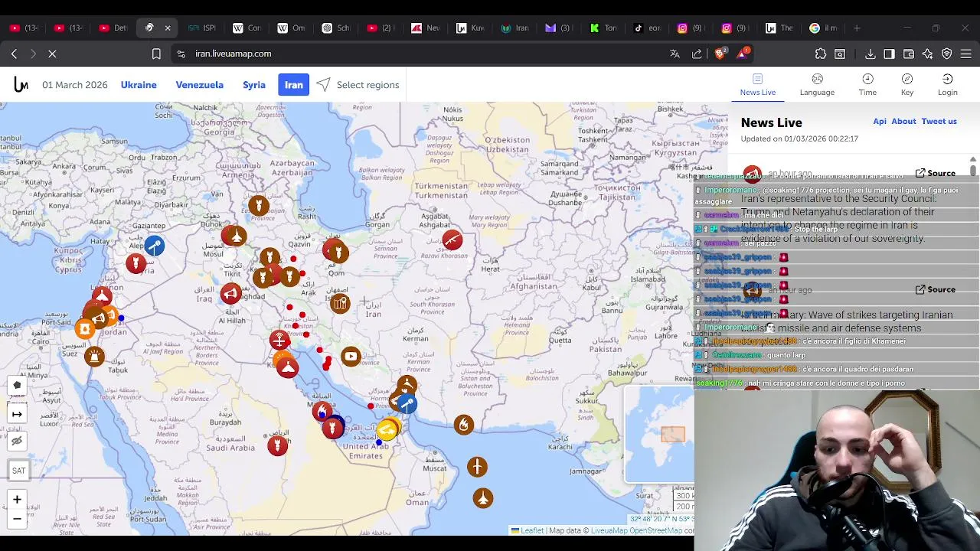Click the brown map marker near Isfahan
The image size is (980, 551).
click(x=340, y=304)
